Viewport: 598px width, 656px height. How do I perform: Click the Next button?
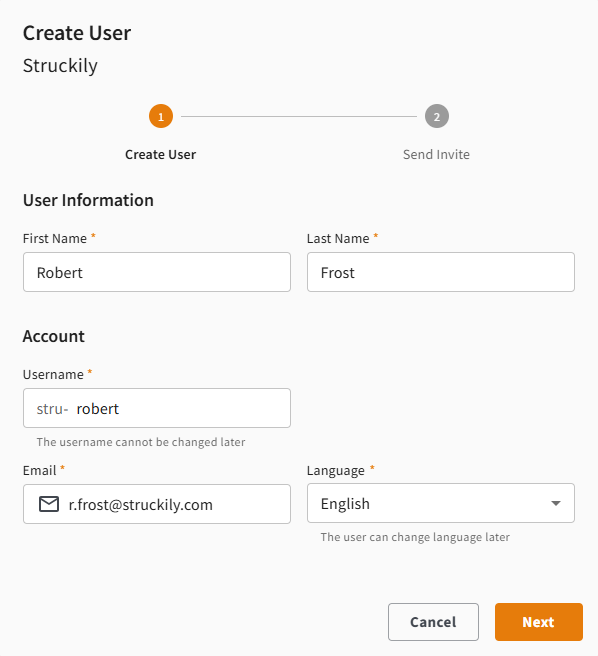539,622
